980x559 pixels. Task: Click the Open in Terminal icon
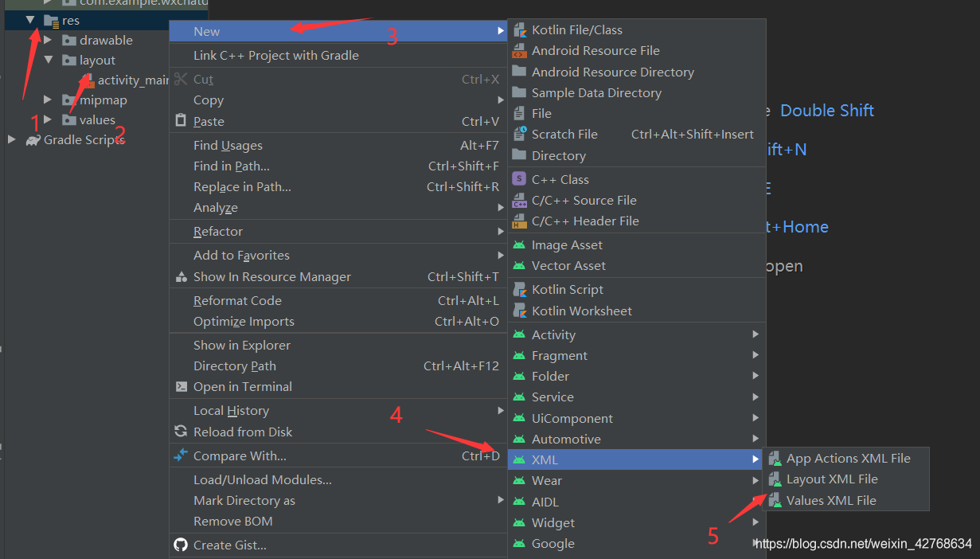point(180,387)
